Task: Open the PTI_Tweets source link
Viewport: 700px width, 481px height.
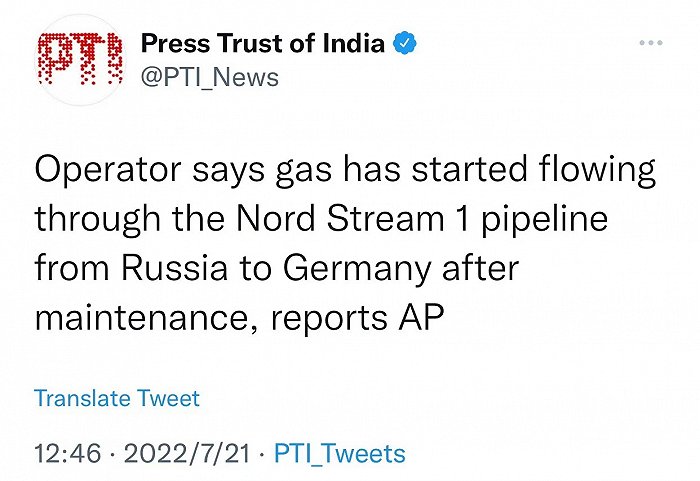Action: (x=338, y=454)
